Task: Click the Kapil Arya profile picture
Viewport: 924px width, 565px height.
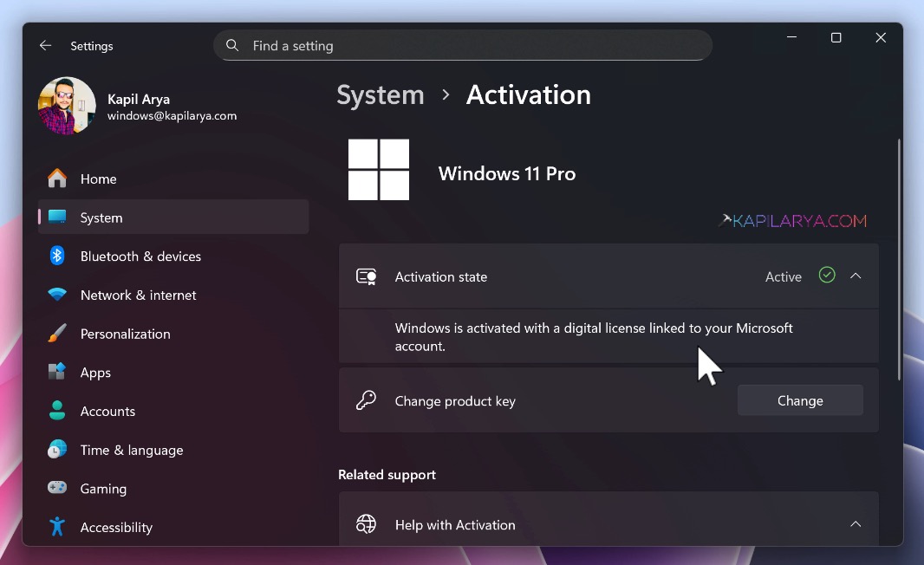Action: tap(67, 106)
